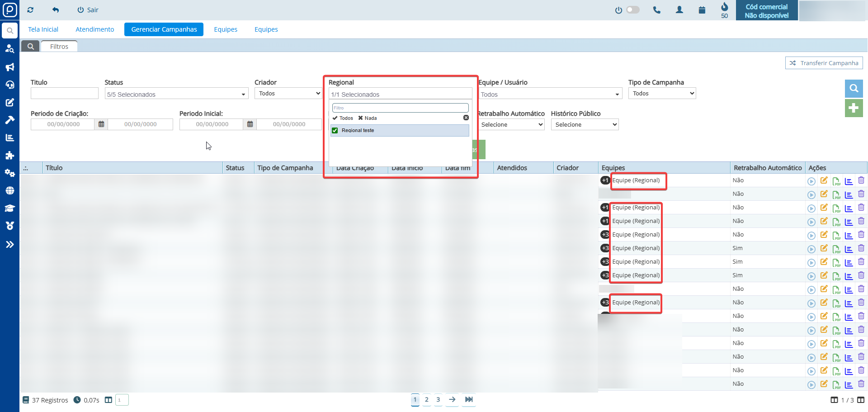
Task: Uncheck the Regional teste checkbox
Action: point(335,131)
